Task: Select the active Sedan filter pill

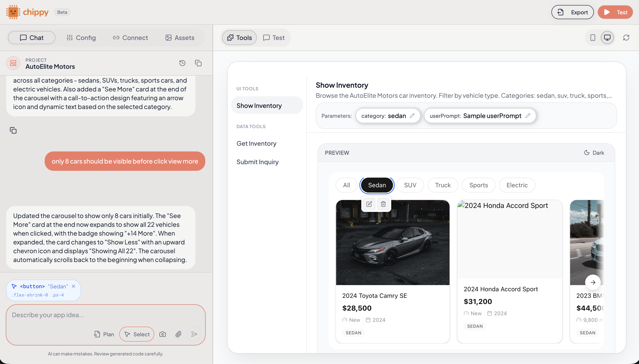Action: 377,185
